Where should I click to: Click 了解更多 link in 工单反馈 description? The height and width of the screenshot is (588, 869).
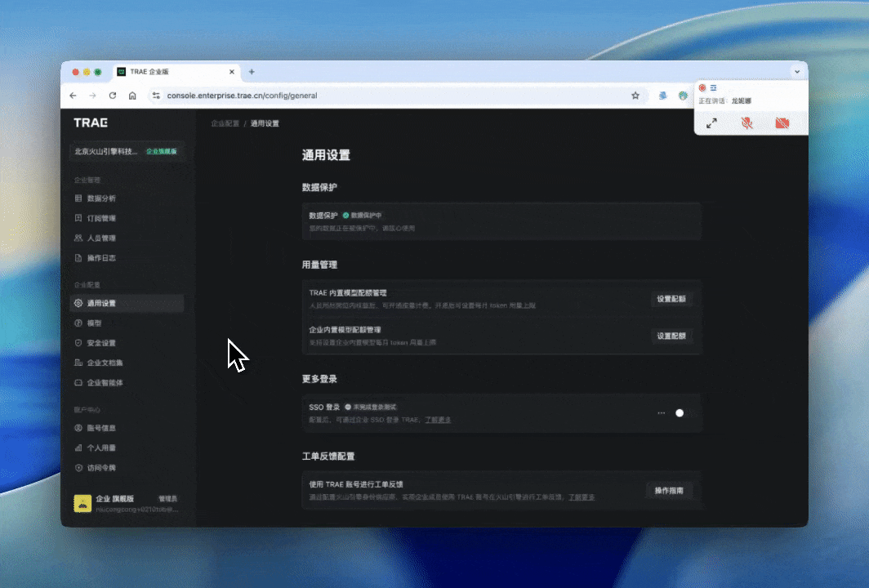(582, 497)
